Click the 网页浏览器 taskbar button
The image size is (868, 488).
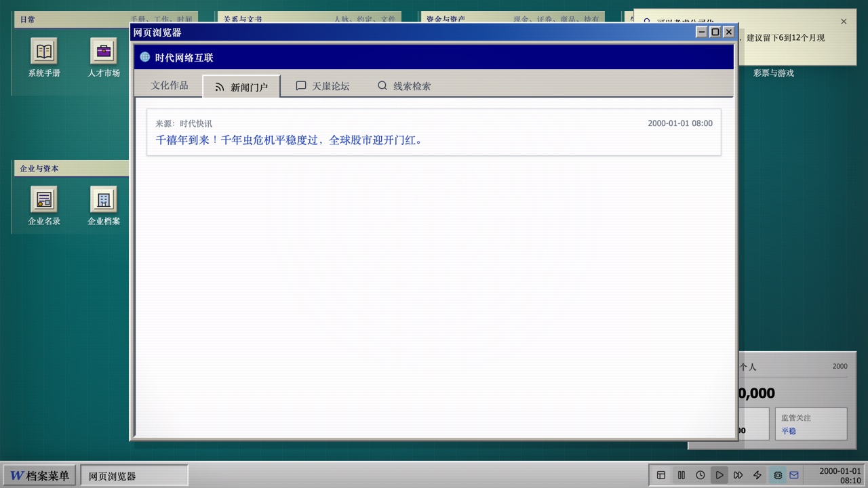pos(134,476)
